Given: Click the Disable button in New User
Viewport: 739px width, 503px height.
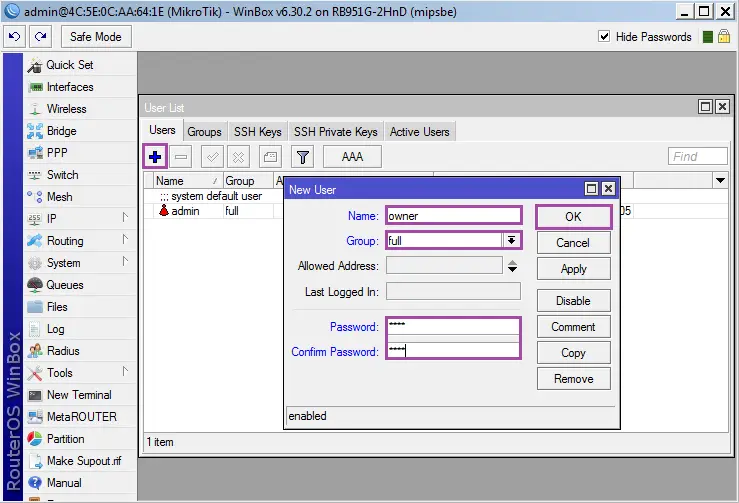Looking at the screenshot, I should (574, 301).
